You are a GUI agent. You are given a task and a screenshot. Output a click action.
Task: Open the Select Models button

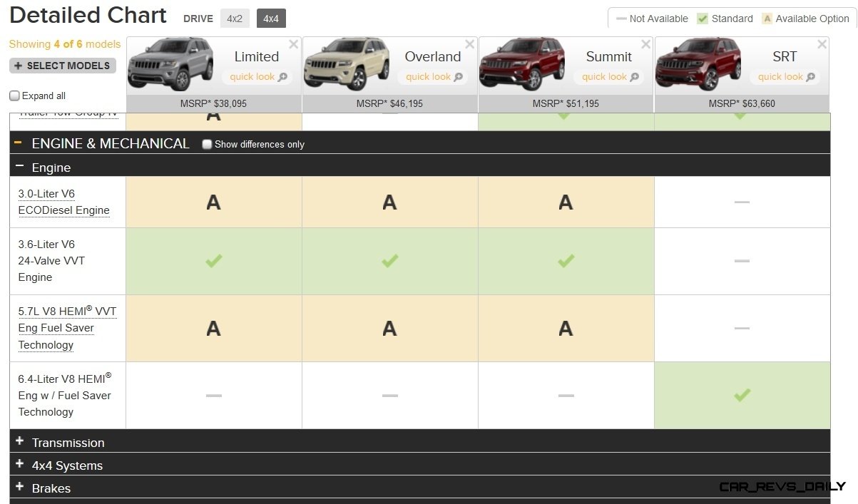(63, 66)
